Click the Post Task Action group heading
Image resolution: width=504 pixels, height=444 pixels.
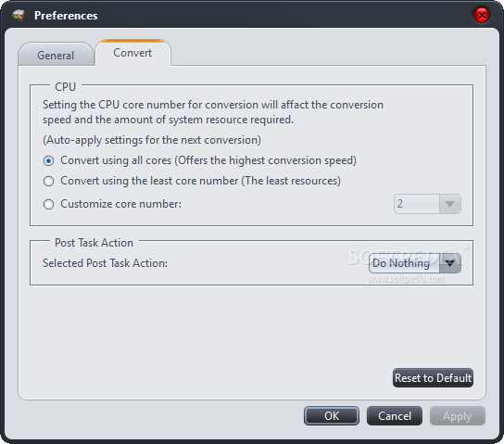[94, 243]
